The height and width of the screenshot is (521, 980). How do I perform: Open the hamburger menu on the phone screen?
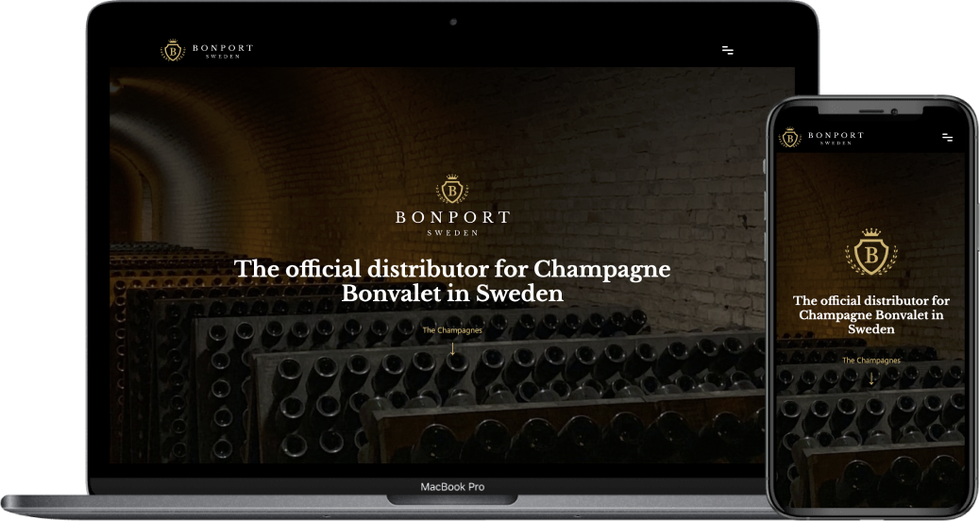click(x=948, y=138)
